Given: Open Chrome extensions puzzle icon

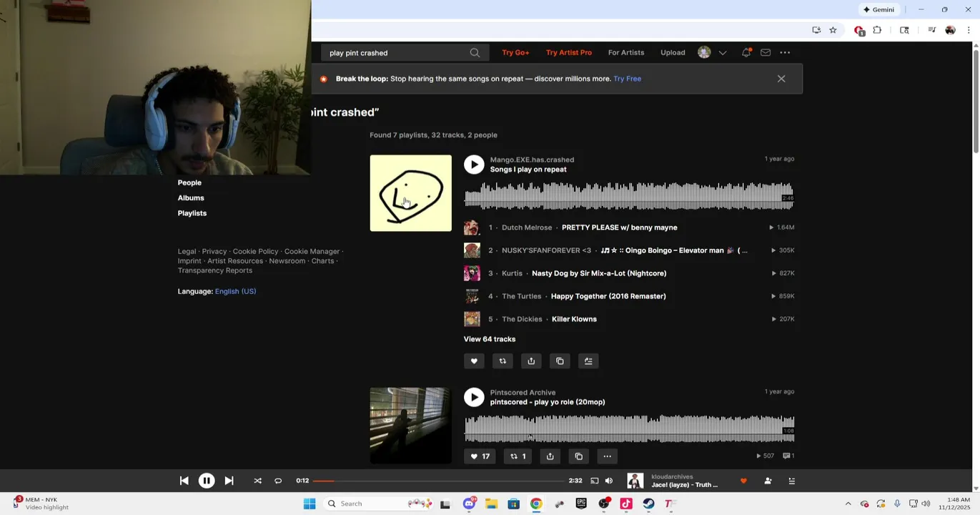Looking at the screenshot, I should [877, 30].
